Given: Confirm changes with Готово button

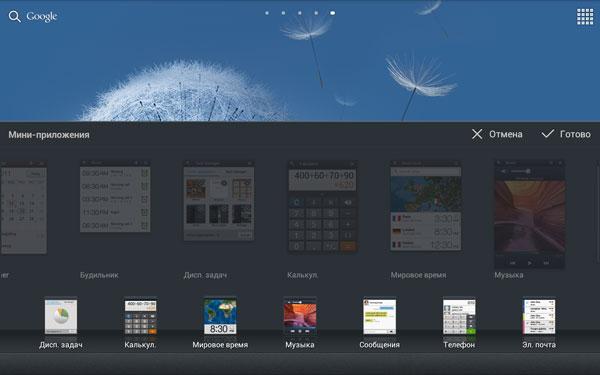Looking at the screenshot, I should pos(566,134).
